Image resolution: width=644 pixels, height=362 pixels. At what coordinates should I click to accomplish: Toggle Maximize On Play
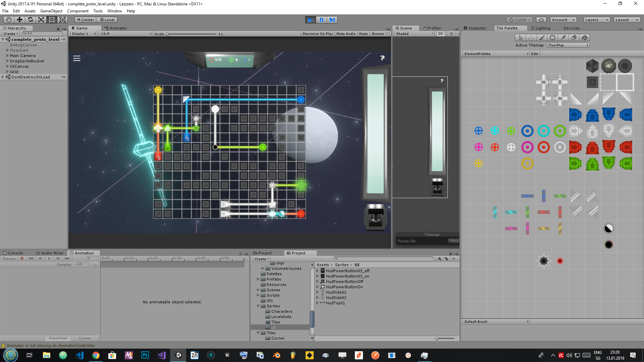pos(318,34)
